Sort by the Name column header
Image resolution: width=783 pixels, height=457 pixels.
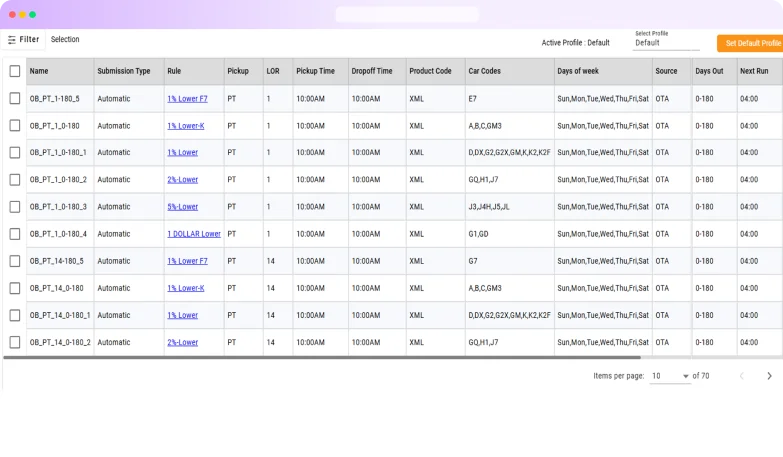click(x=39, y=71)
